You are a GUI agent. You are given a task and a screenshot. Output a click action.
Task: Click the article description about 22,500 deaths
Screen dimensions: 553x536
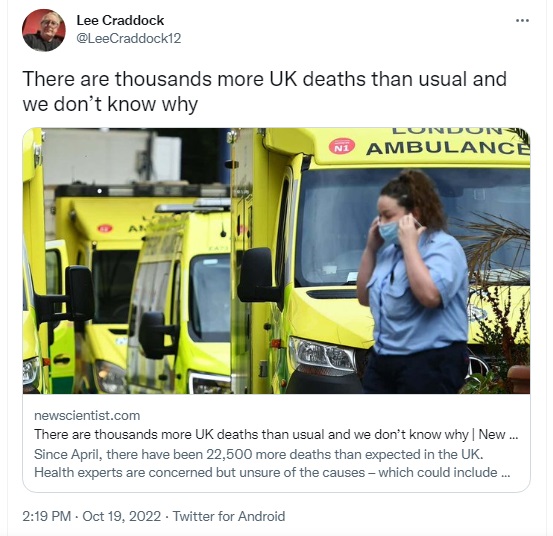tap(272, 463)
